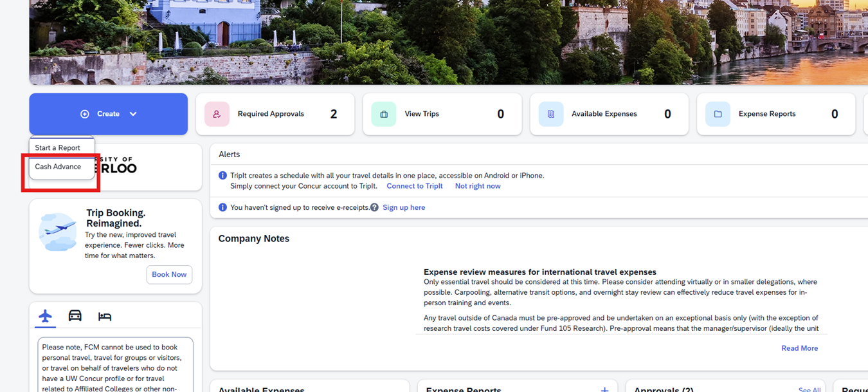Viewport: 868px width, 392px height.
Task: Choose Cash Advance from Create menu
Action: pyautogui.click(x=58, y=167)
